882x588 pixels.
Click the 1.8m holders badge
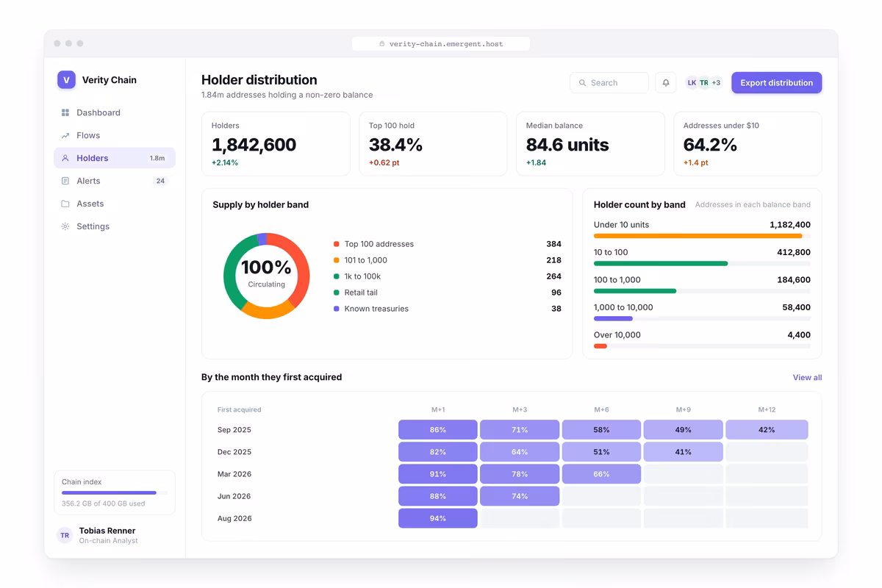(157, 158)
